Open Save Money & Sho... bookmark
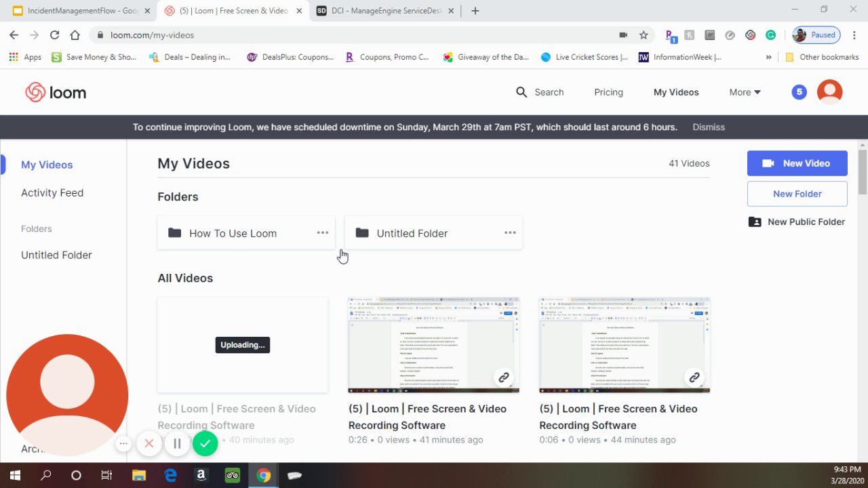The height and width of the screenshot is (488, 868). pyautogui.click(x=94, y=57)
